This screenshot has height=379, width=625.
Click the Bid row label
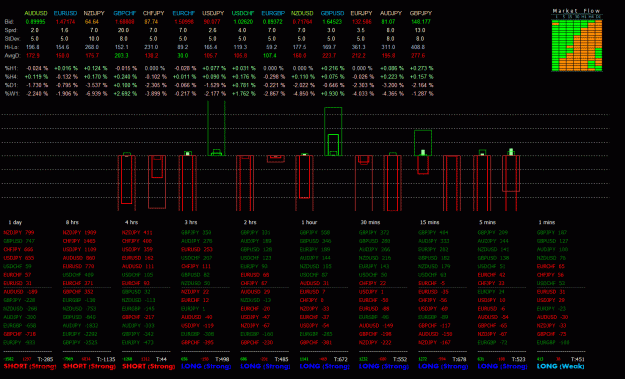10,22
